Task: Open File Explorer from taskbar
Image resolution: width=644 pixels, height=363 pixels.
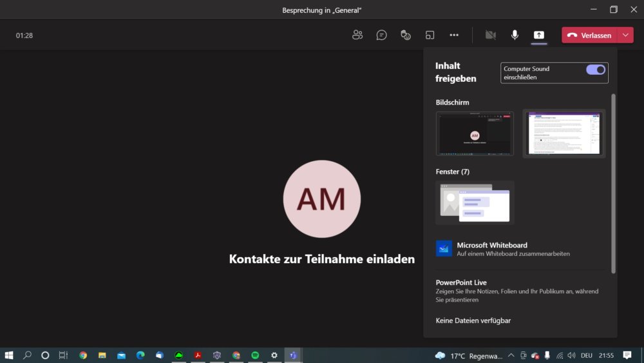Action: point(102,355)
